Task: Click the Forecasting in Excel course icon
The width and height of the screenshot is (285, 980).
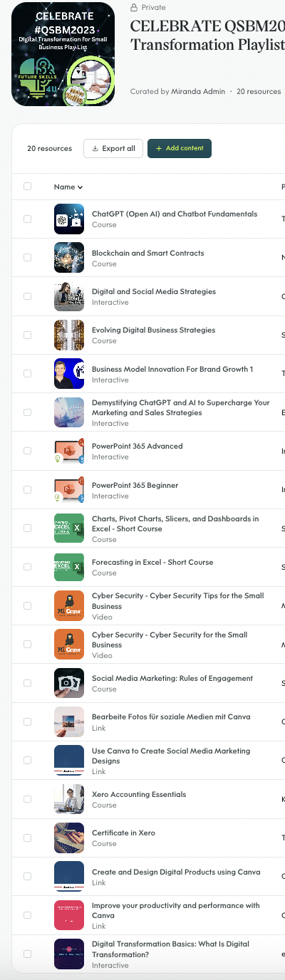Action: click(x=69, y=567)
